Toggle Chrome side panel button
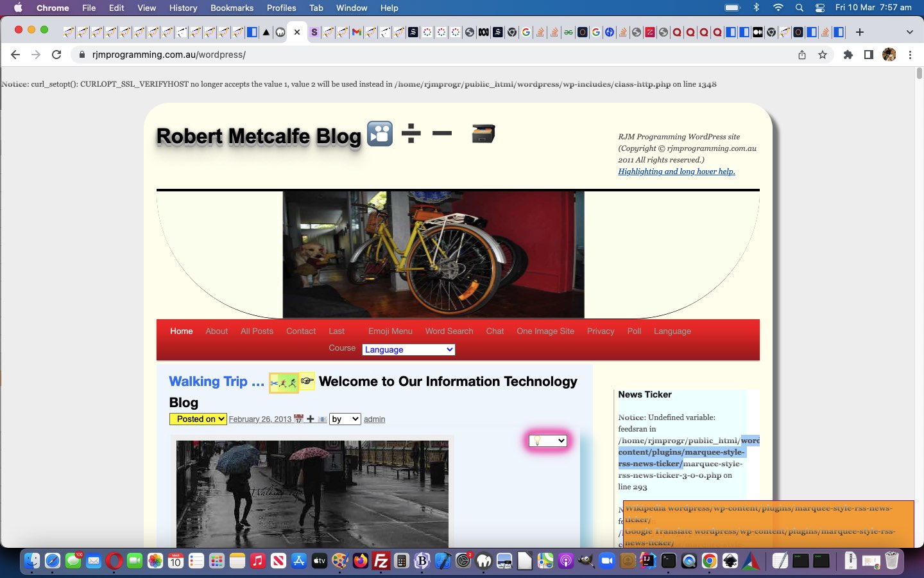The height and width of the screenshot is (578, 924). coord(868,55)
